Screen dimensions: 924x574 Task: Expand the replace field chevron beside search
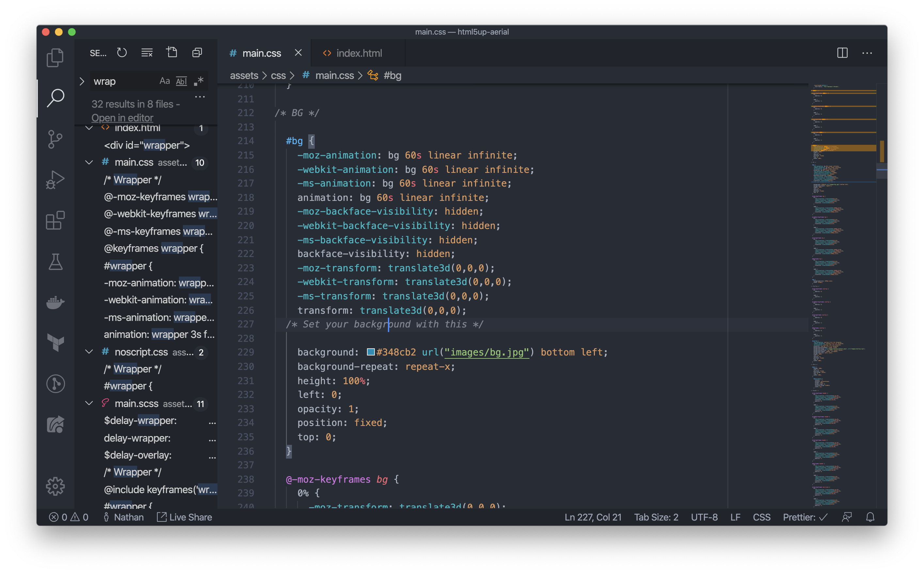click(x=82, y=81)
